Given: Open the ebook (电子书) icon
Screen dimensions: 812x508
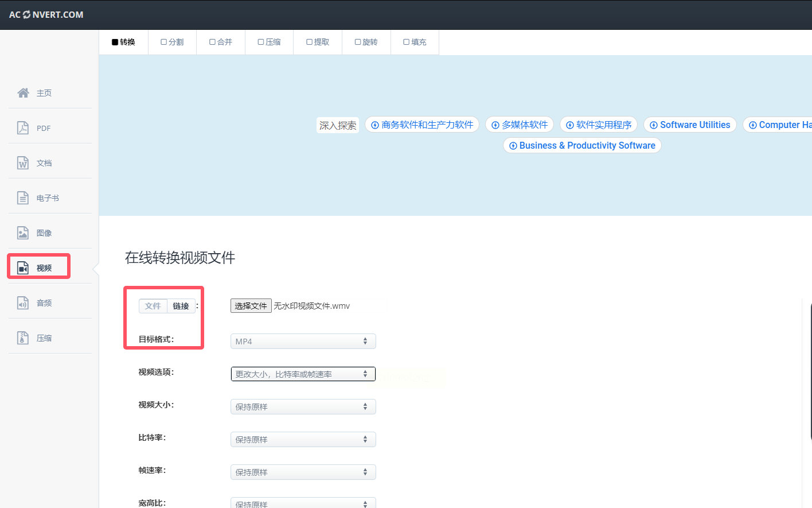Looking at the screenshot, I should [x=23, y=198].
